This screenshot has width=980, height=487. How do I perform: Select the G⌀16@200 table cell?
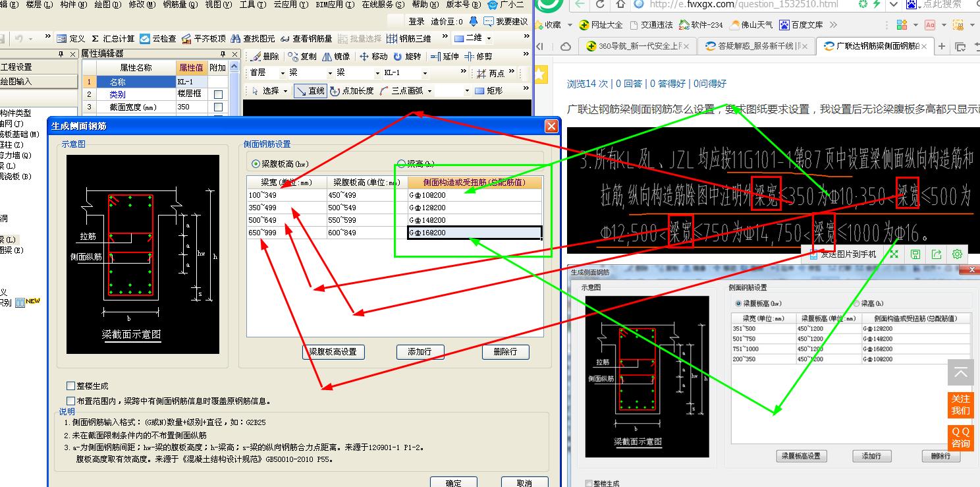pyautogui.click(x=475, y=233)
